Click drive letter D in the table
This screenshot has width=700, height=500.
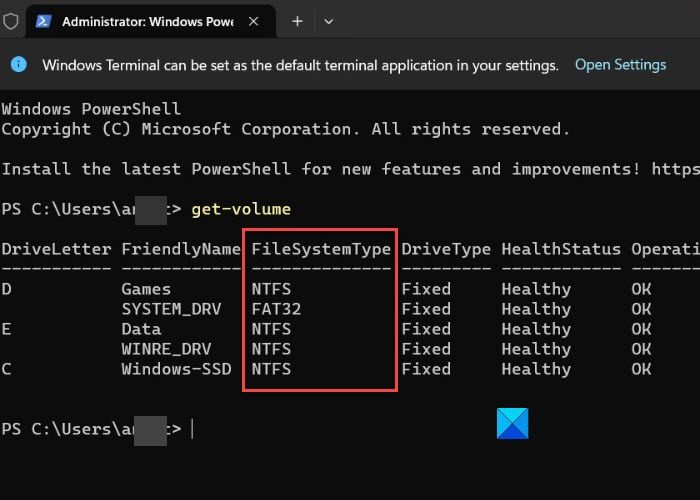pos(7,289)
